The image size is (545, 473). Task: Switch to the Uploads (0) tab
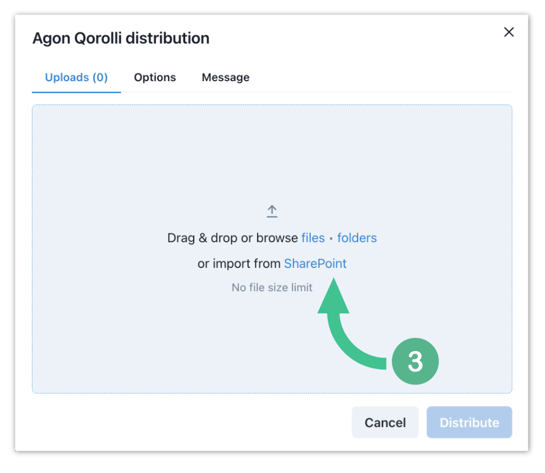(x=76, y=77)
